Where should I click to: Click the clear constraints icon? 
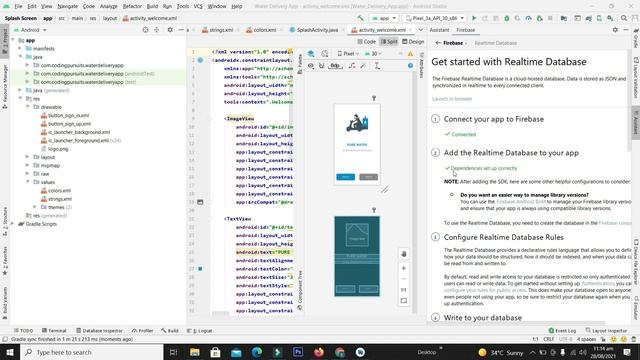[352, 66]
